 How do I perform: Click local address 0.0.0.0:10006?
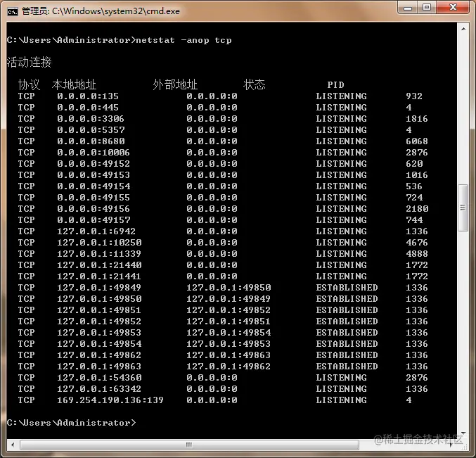point(94,153)
